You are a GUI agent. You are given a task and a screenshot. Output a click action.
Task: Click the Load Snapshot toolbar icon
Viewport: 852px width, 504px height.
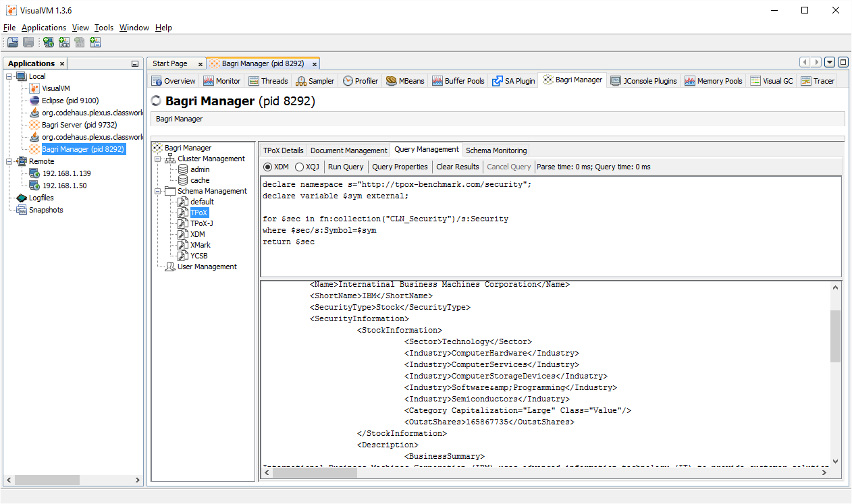[x=13, y=43]
